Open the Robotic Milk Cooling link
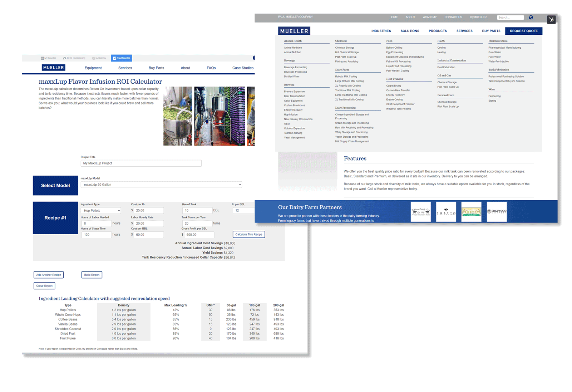The image size is (572, 392). click(x=346, y=77)
